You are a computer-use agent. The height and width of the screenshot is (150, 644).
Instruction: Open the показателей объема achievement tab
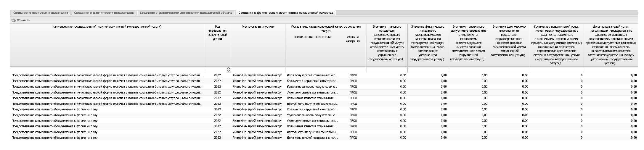186,13
